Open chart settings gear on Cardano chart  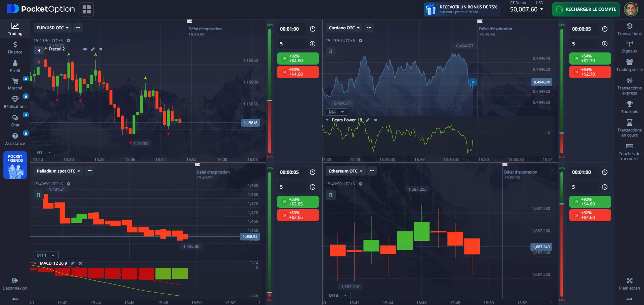coord(361,41)
